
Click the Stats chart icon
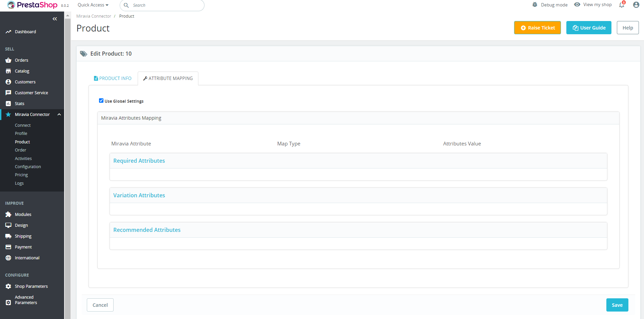coord(8,104)
